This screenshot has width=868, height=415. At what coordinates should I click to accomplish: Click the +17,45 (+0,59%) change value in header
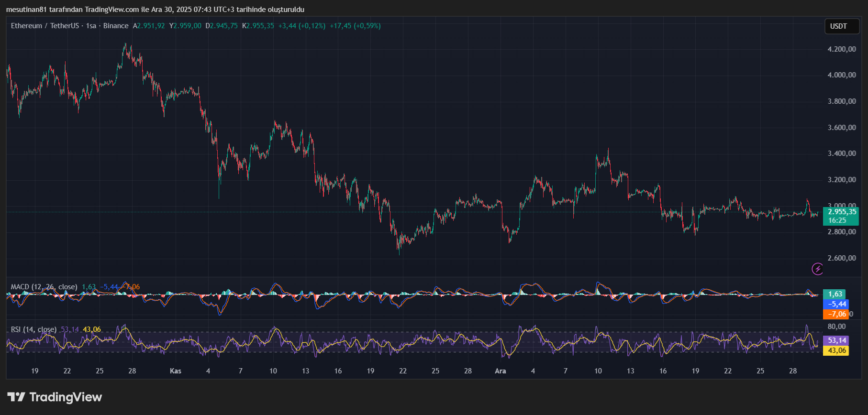(x=356, y=26)
